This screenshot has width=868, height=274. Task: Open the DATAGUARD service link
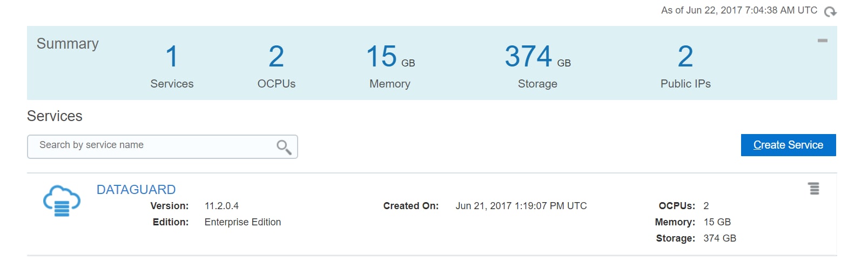pos(136,190)
